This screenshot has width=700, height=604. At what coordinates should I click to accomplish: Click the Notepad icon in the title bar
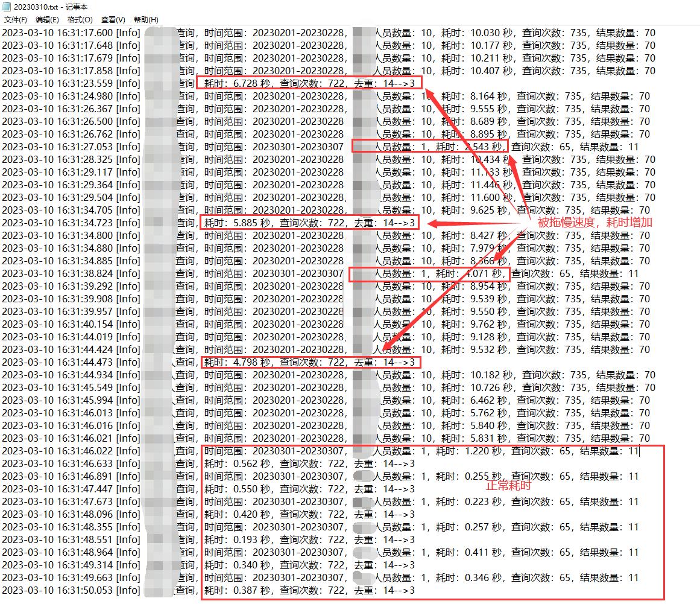6,7
